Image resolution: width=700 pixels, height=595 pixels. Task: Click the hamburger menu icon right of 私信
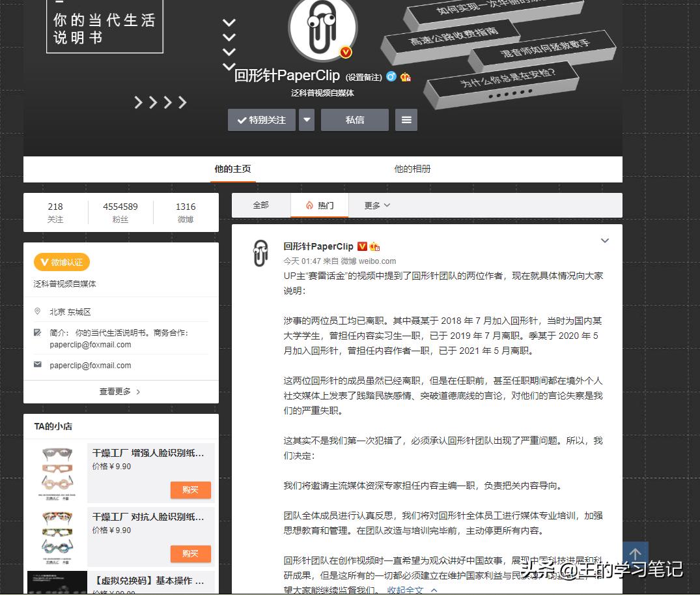(406, 119)
